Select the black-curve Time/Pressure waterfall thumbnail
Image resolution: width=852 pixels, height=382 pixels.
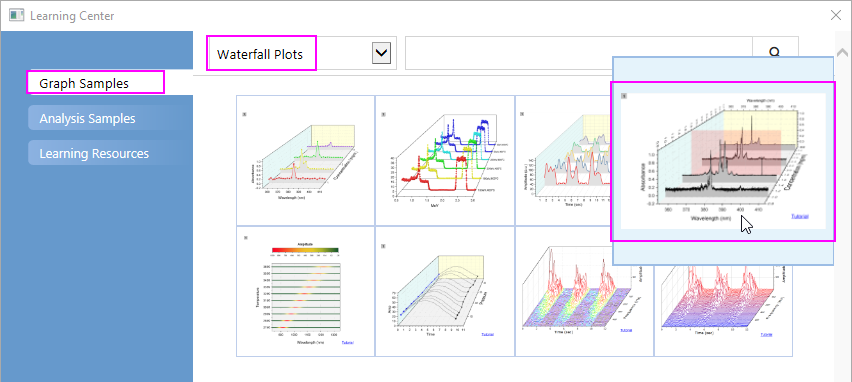coord(445,291)
